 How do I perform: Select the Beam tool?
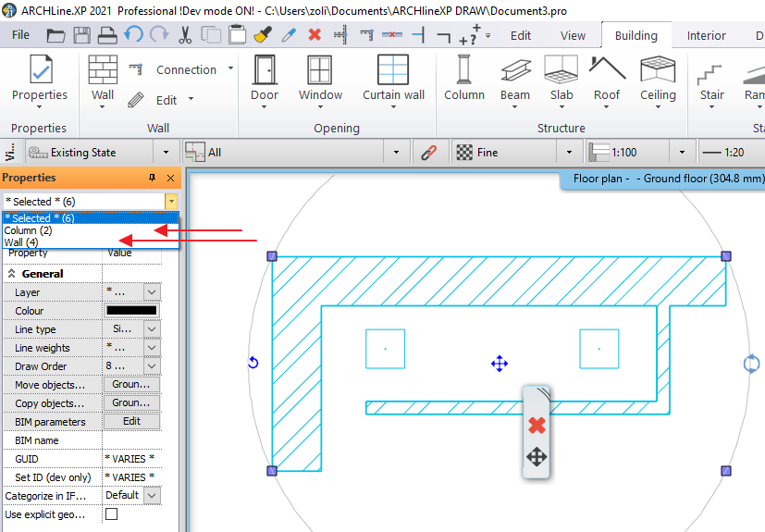pos(515,80)
